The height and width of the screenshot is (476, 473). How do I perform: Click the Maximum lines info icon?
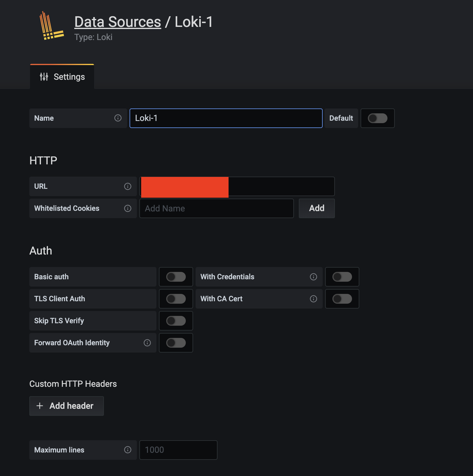point(128,450)
